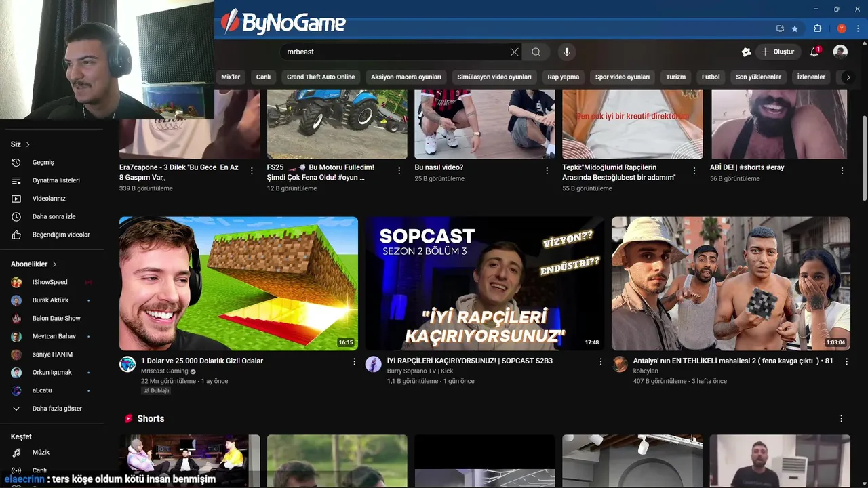This screenshot has width=868, height=488.
Task: Open Orkun Işıtmak subscription channel
Action: click(52, 372)
